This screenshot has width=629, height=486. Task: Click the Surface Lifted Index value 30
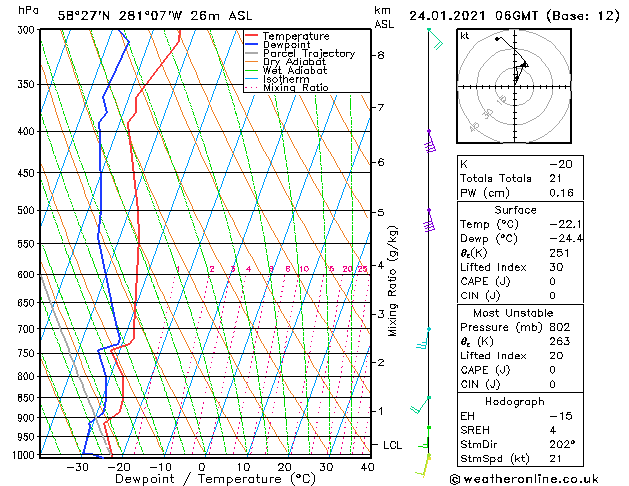556,267
